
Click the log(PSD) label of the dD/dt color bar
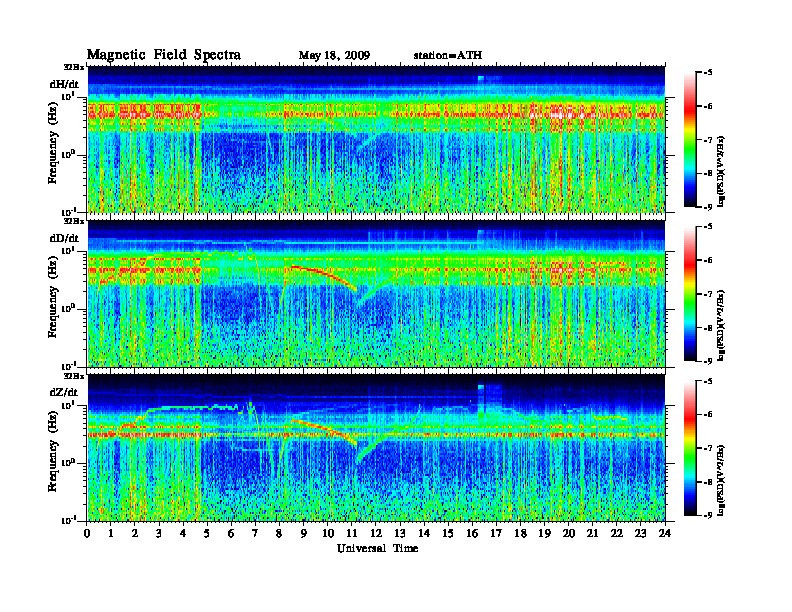coord(721,326)
